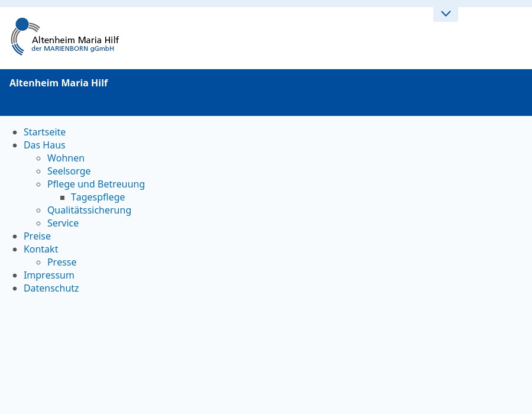The image size is (532, 414).
Task: Click the Altenheim Maria Hilf banner heading
Action: pos(59,83)
